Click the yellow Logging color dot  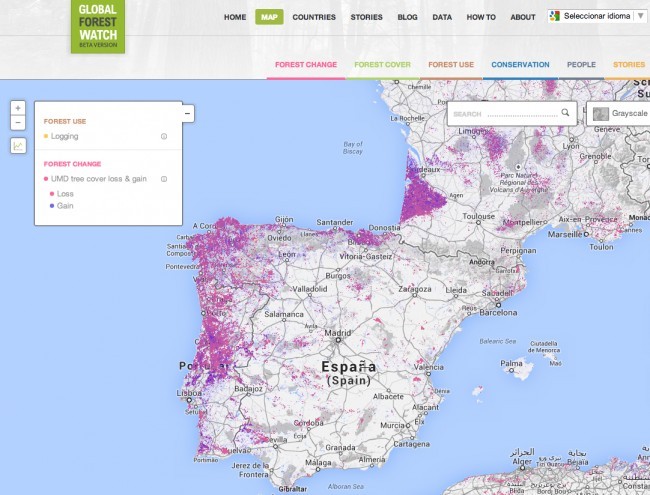point(46,136)
